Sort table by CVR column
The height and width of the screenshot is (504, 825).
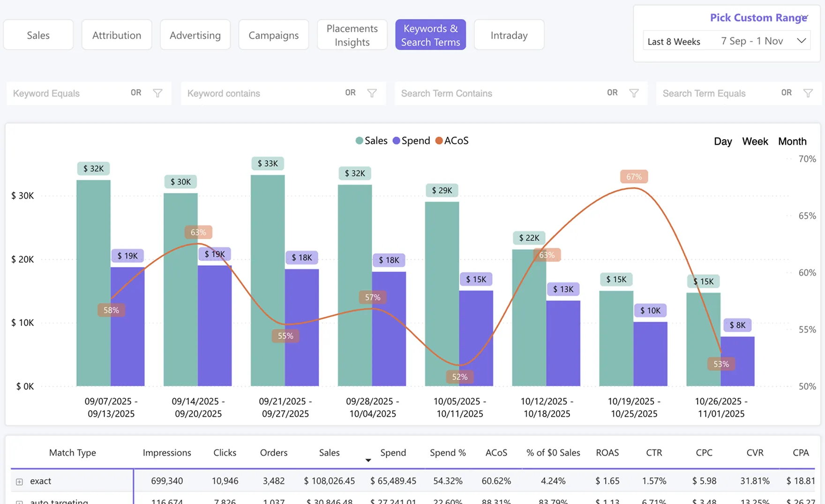coord(755,453)
